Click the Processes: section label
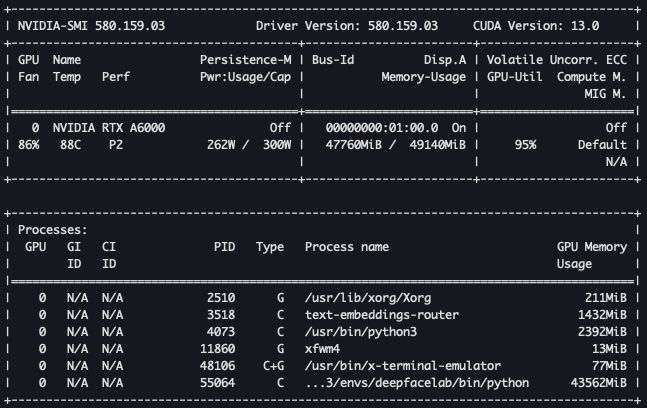Screen dimensions: 647x408 53,230
